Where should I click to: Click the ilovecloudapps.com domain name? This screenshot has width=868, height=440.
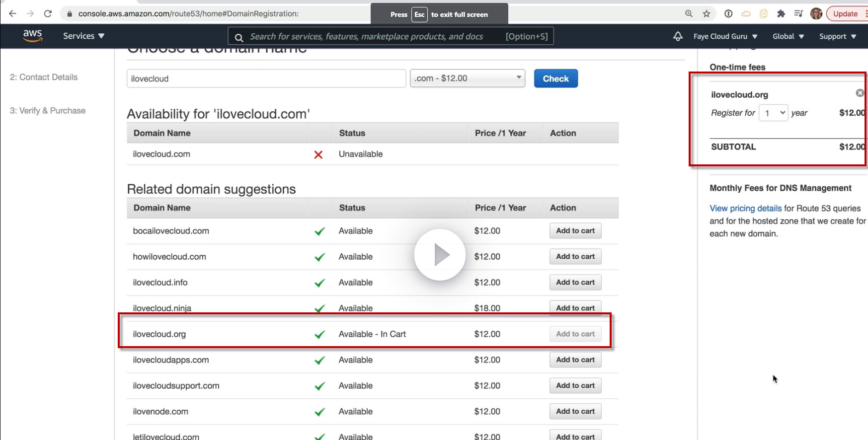171,360
